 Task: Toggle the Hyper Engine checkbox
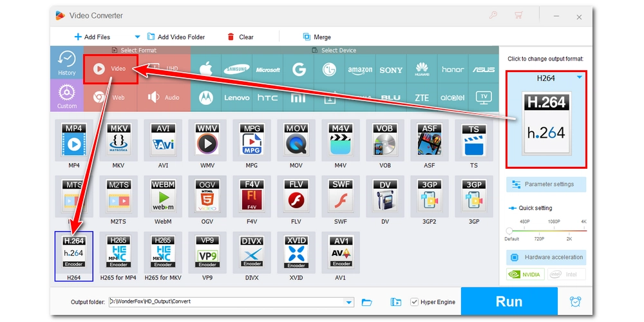(x=414, y=302)
